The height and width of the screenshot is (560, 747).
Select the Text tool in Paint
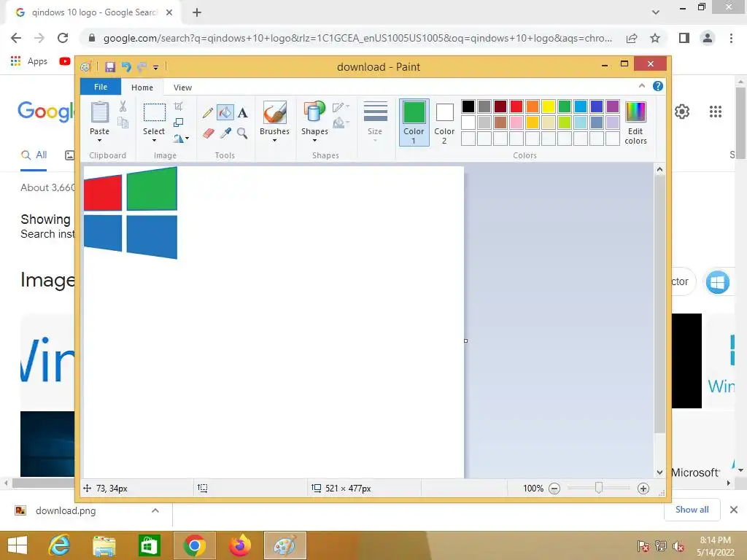tap(242, 113)
